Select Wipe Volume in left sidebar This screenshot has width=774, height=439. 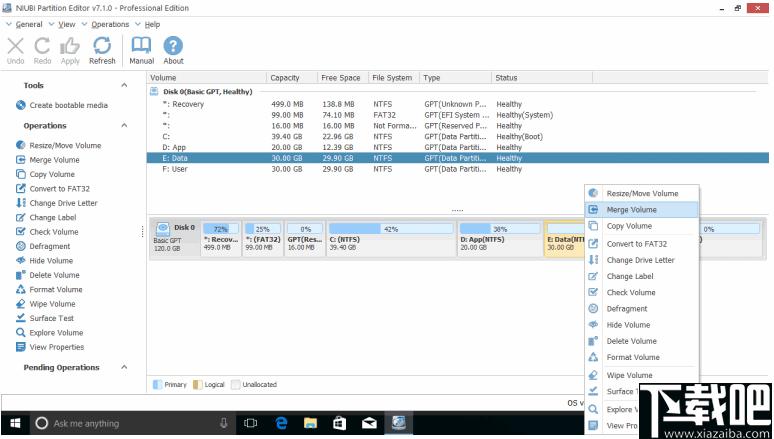(x=46, y=303)
